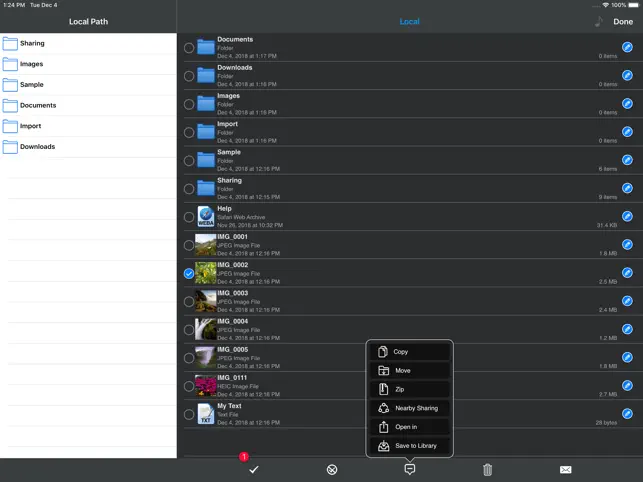Open Sharing folder in Local Path sidebar
The height and width of the screenshot is (482, 643).
point(88,43)
